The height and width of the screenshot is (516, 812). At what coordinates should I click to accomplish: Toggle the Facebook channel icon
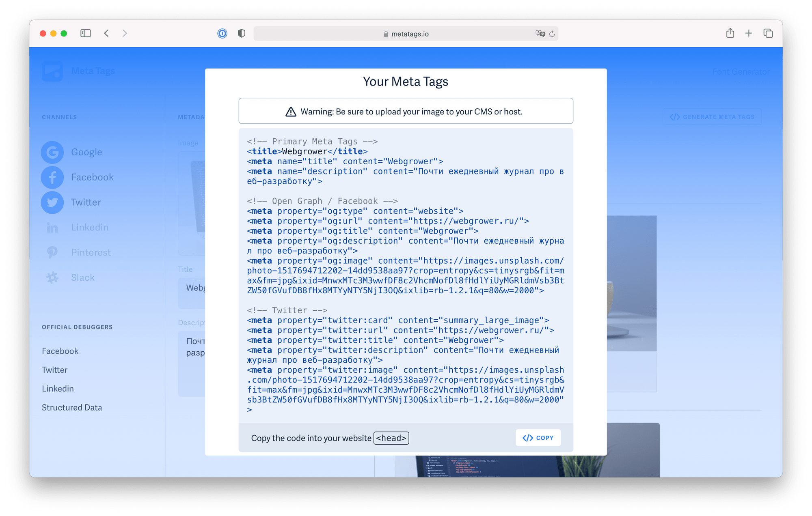pos(52,177)
